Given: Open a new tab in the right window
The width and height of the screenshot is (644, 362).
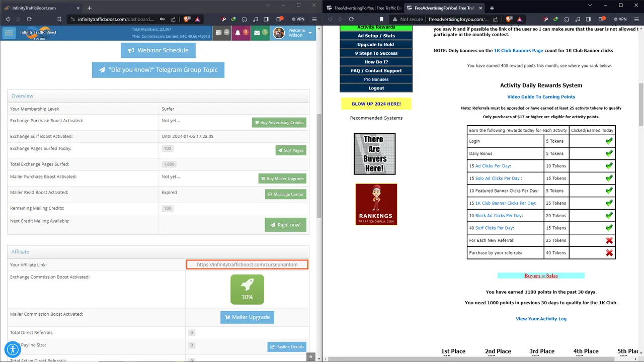Looking at the screenshot, I should (492, 8).
